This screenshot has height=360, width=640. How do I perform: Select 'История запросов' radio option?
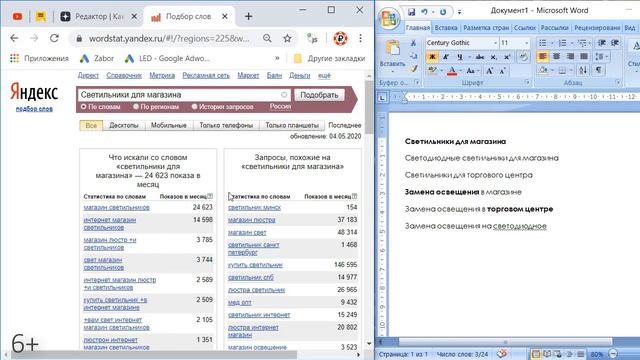pos(194,107)
